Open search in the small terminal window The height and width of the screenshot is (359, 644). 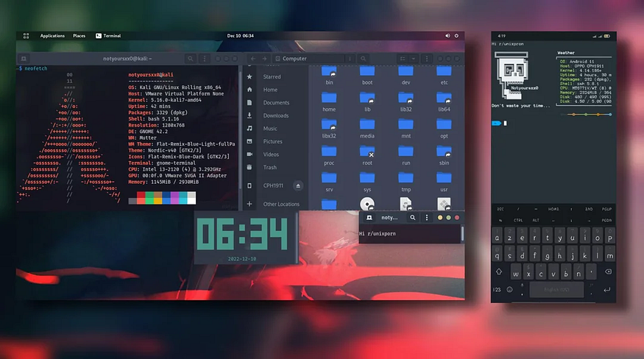pyautogui.click(x=414, y=218)
